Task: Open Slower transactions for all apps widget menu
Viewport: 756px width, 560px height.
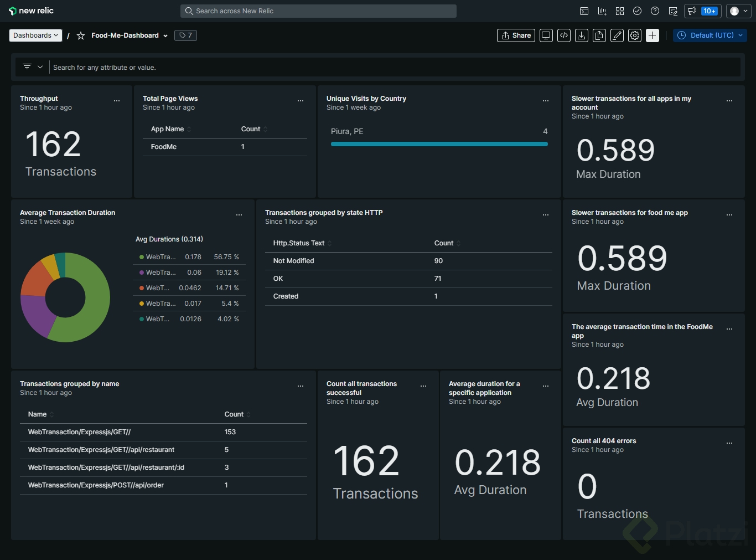Action: point(729,101)
